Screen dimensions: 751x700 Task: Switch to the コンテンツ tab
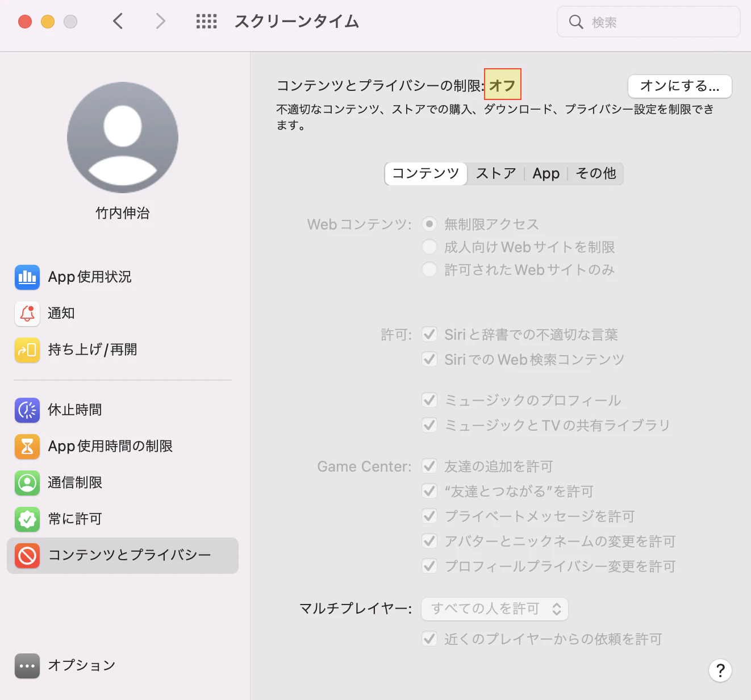tap(426, 173)
